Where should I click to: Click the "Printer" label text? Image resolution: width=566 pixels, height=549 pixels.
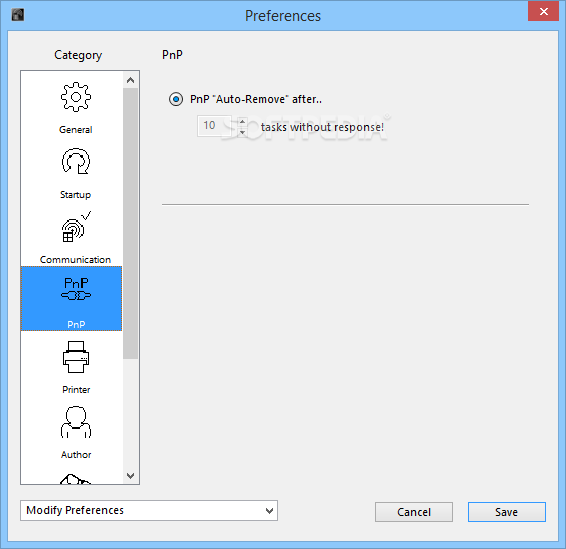(x=76, y=389)
